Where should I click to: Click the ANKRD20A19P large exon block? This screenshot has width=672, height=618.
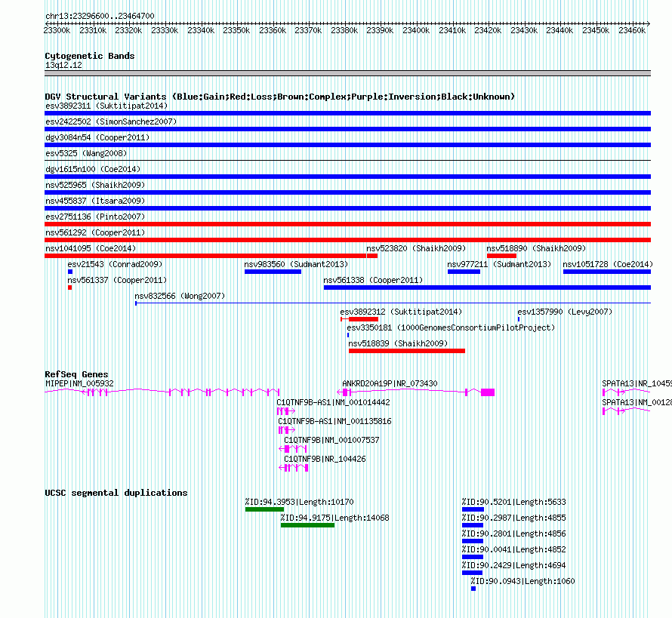coord(488,392)
